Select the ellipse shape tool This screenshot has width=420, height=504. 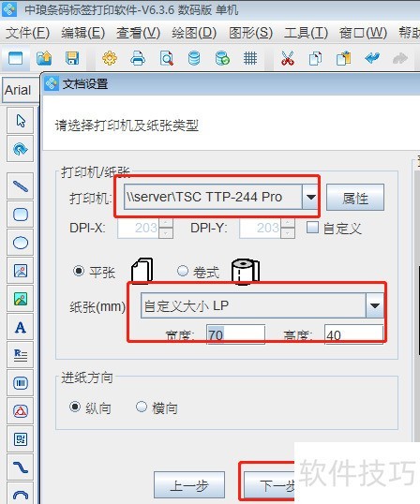[x=21, y=243]
